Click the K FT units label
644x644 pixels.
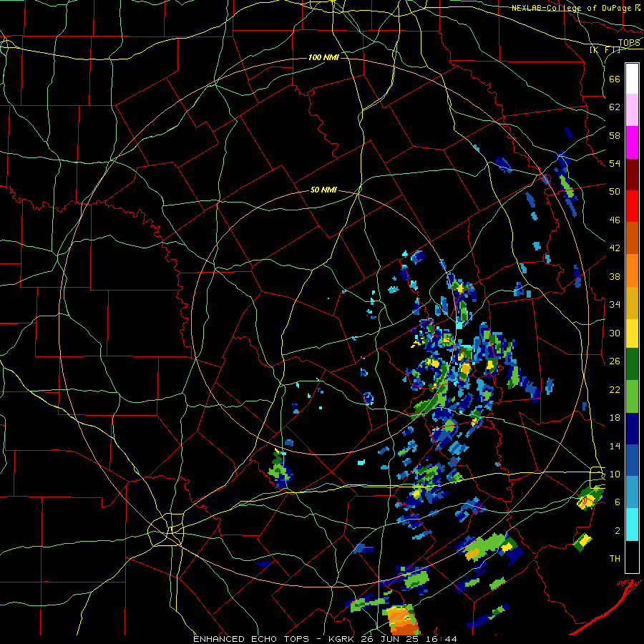coord(606,49)
